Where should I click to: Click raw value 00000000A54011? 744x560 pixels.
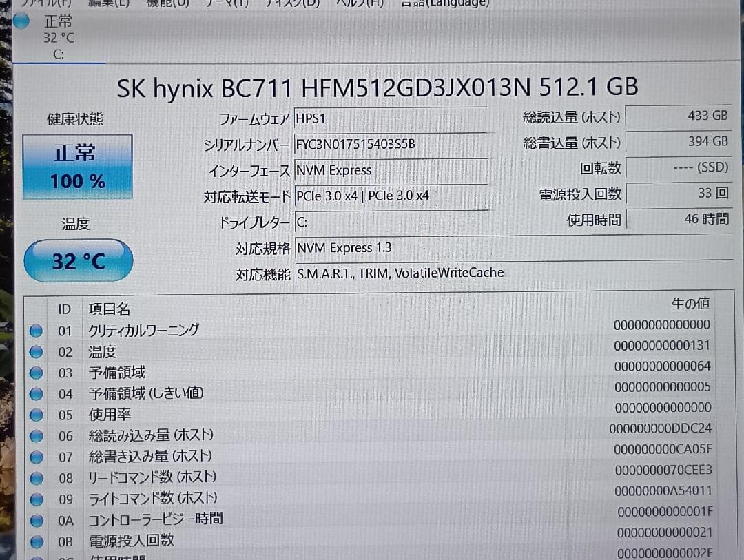point(663,491)
